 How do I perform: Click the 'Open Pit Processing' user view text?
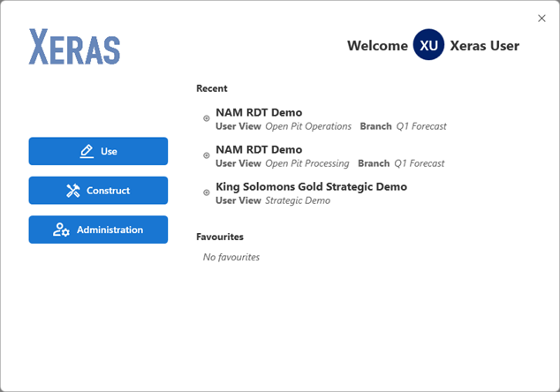[x=307, y=163]
